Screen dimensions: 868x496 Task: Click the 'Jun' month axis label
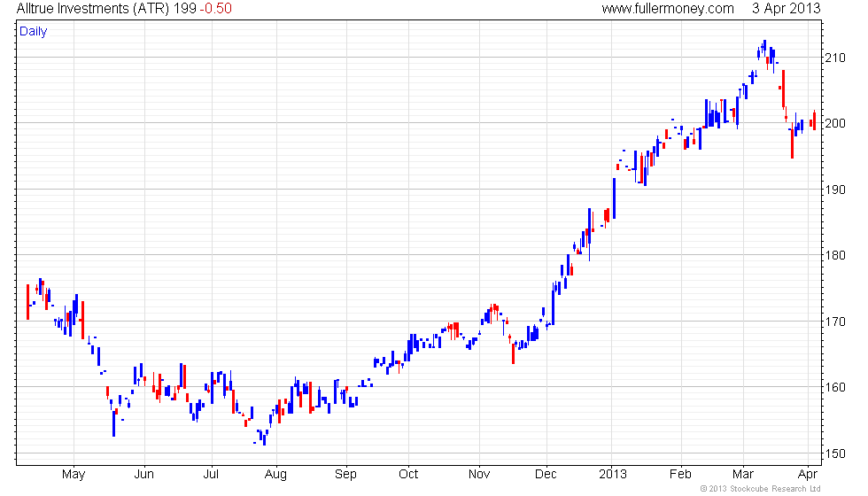tap(143, 475)
